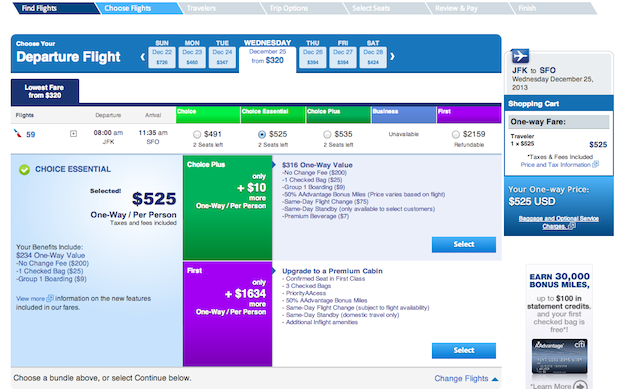Collapse panel using Change Flights arrow

tap(495, 379)
